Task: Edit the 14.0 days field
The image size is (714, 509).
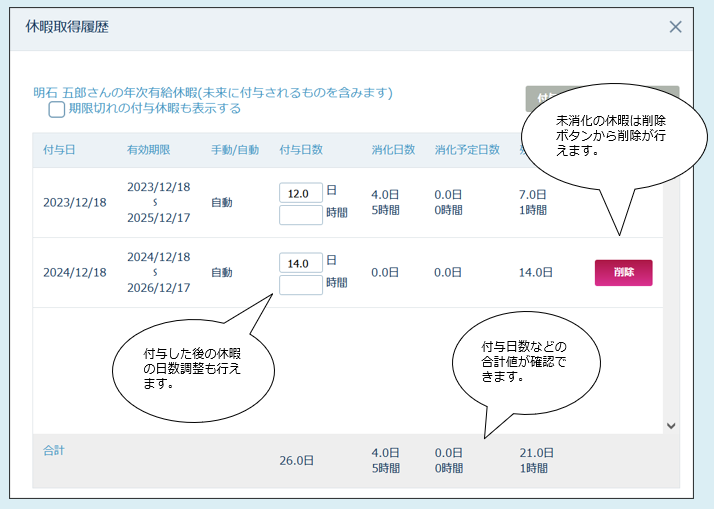Action: (301, 263)
